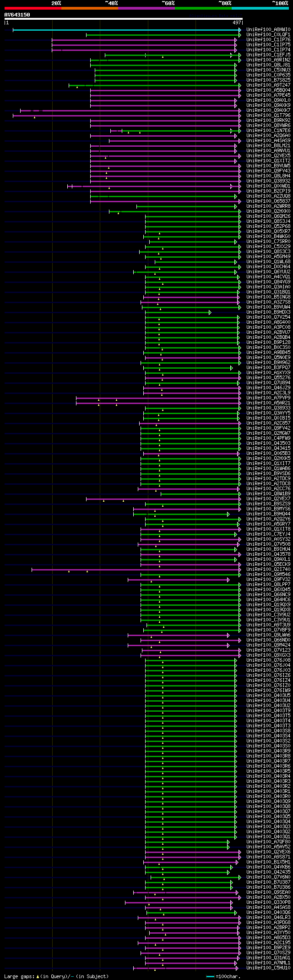293x980 pixels.
Task: Click hit label UniRef100_Q3AIA0
Action: point(268,287)
